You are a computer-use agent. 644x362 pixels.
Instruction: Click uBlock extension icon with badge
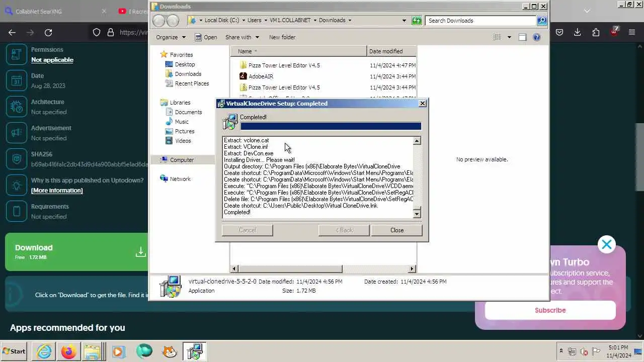pyautogui.click(x=614, y=31)
